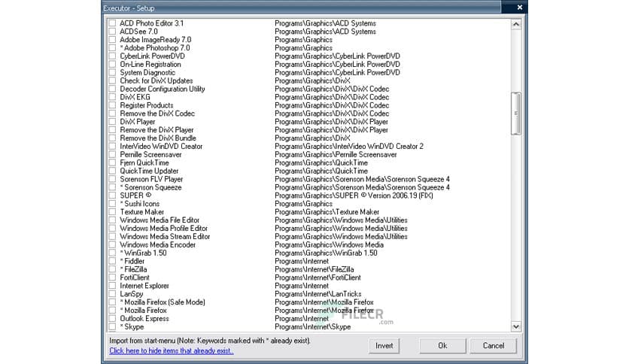Image resolution: width=629 pixels, height=364 pixels.
Task: Click the path Programs\Graphics\WinGrab 1.50
Action: pos(326,253)
